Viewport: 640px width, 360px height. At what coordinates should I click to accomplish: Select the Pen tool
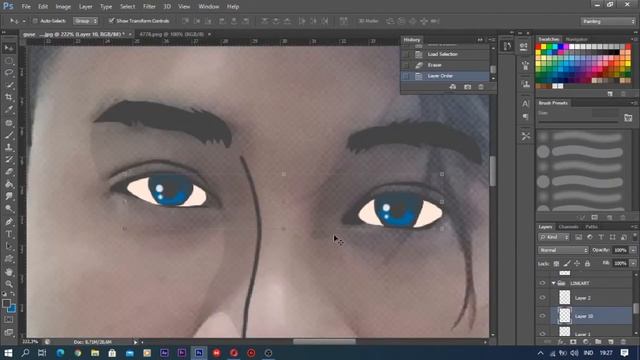[9, 222]
